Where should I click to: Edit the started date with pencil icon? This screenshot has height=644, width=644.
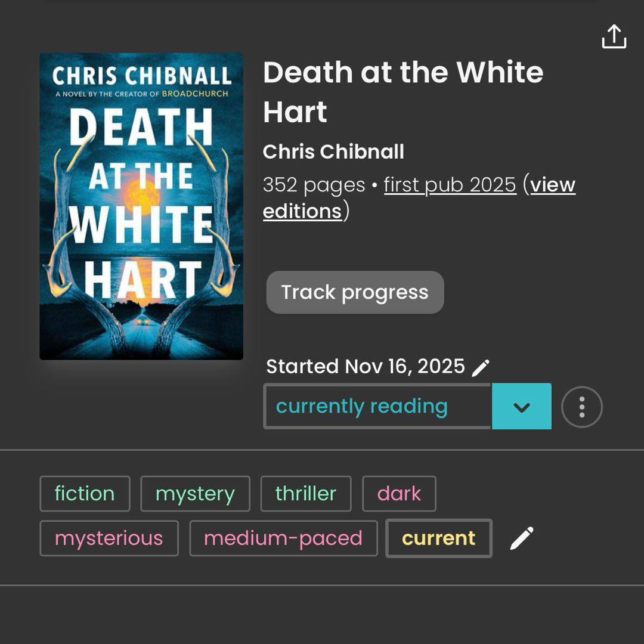[x=481, y=367]
